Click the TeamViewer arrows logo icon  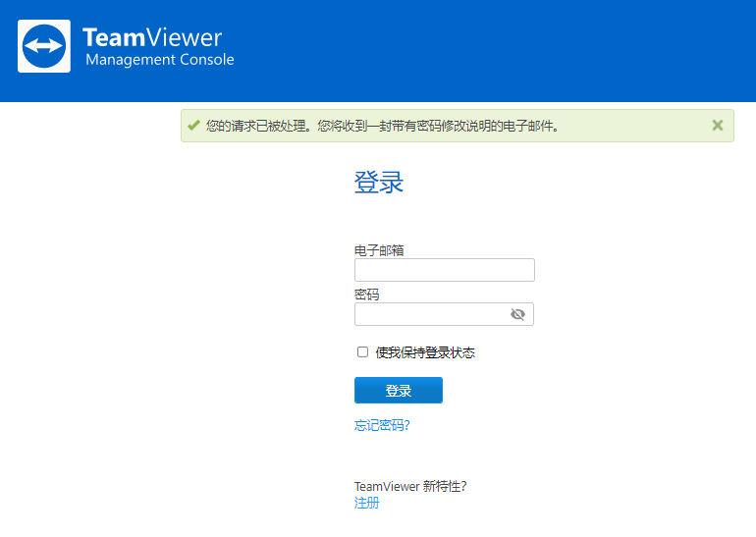tap(44, 46)
